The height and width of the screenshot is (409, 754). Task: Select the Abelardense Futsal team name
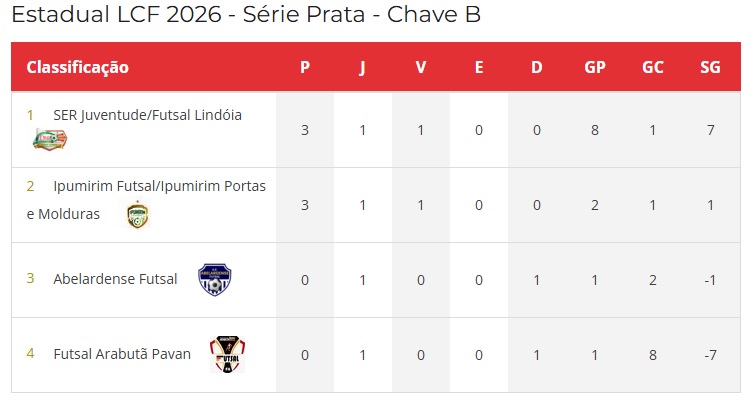[115, 279]
